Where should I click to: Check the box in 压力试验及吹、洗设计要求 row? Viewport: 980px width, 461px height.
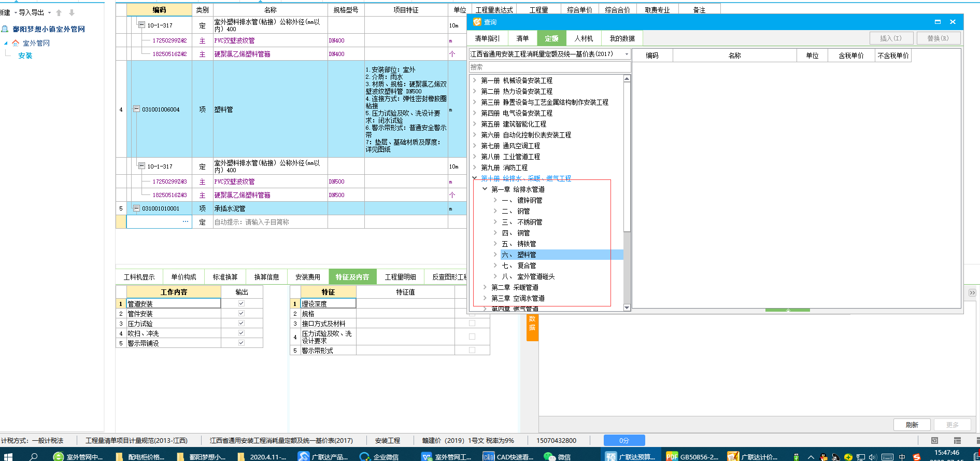[472, 337]
